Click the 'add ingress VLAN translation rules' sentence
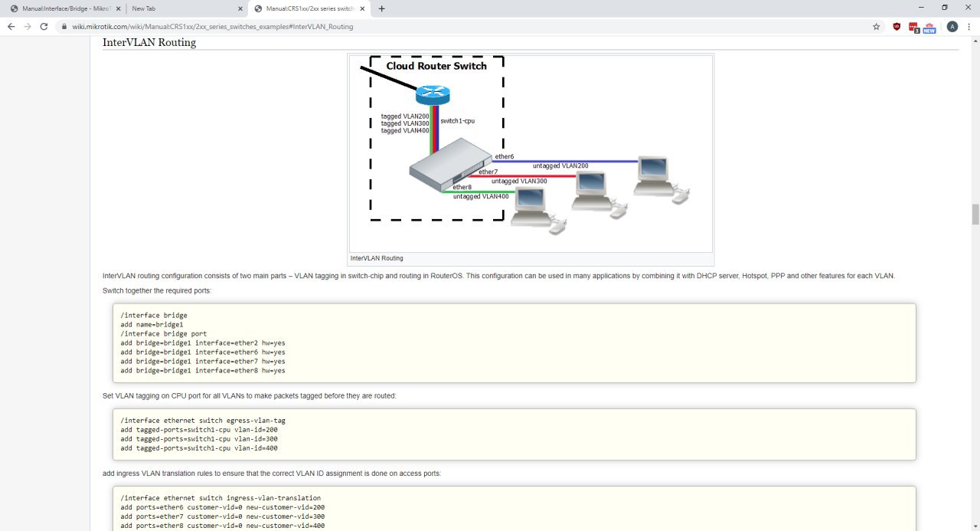Screen dimensions: 980x531 272,474
